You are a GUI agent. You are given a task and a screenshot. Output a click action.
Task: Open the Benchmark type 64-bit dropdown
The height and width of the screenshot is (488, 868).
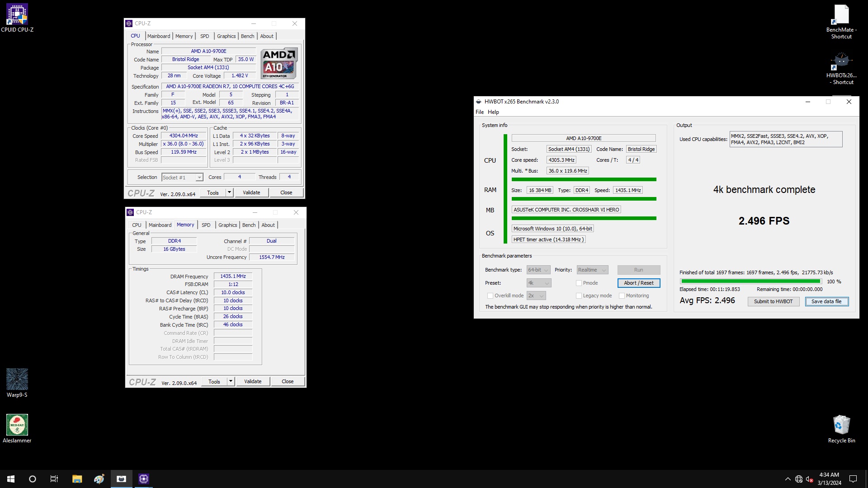538,270
